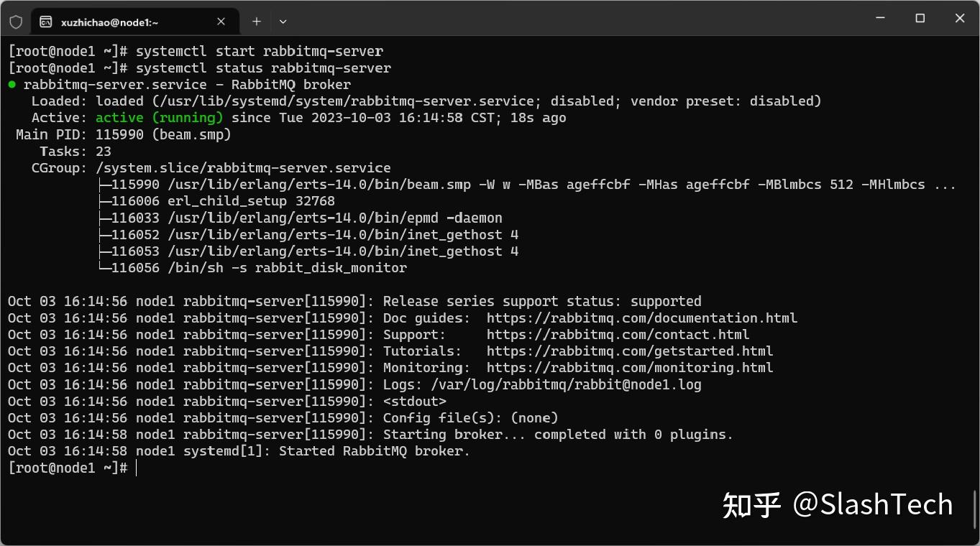This screenshot has width=980, height=546.
Task: Open the getstarted.html tutorials link
Action: coord(630,351)
